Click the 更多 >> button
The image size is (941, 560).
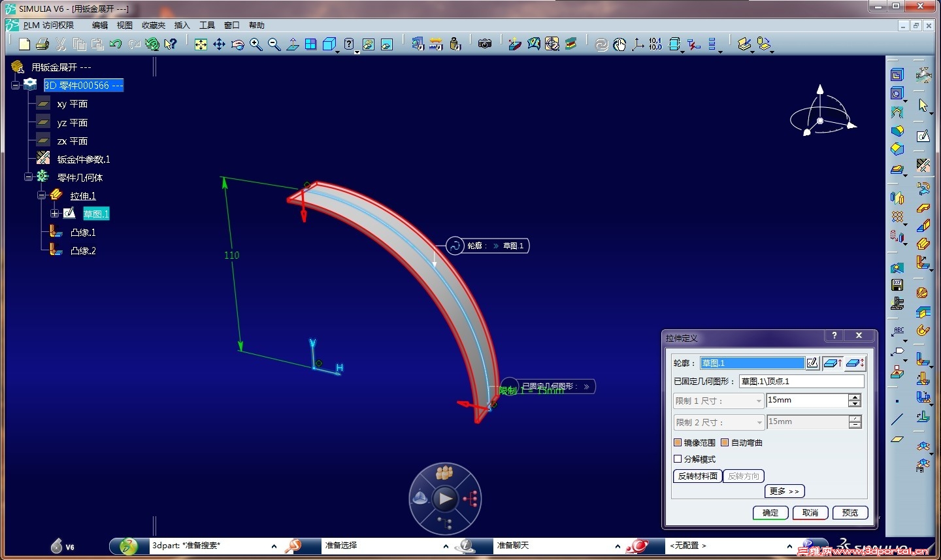(784, 491)
